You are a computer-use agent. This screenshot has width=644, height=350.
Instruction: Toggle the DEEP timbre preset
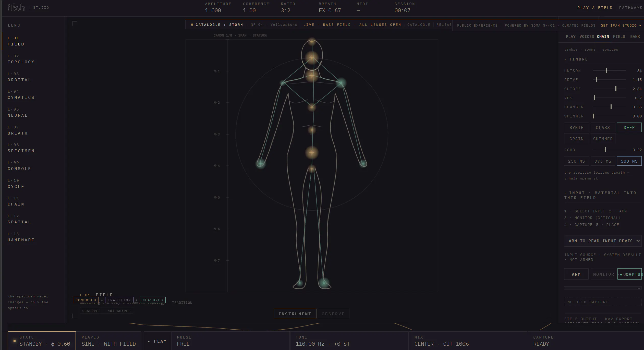pyautogui.click(x=629, y=127)
